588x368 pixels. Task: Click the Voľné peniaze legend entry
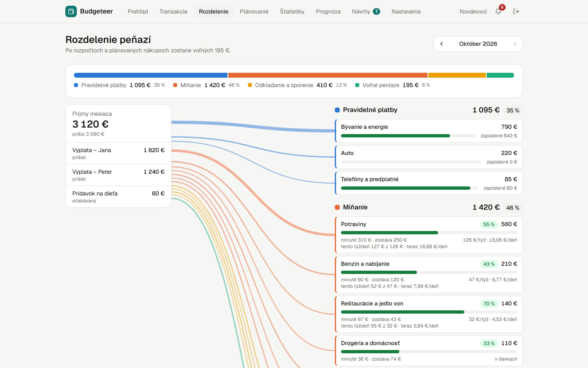click(392, 85)
